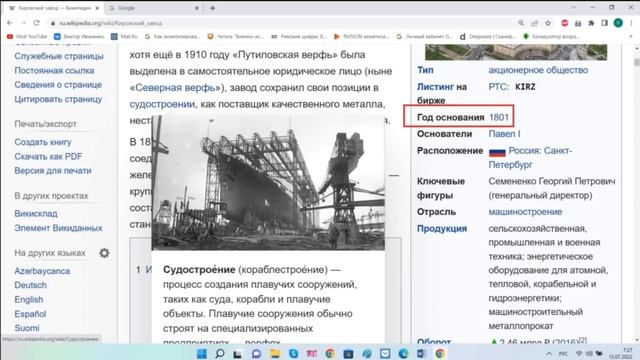Viewport: 640px width, 360px height.
Task: Click the Тип infobox label link
Action: (425, 70)
